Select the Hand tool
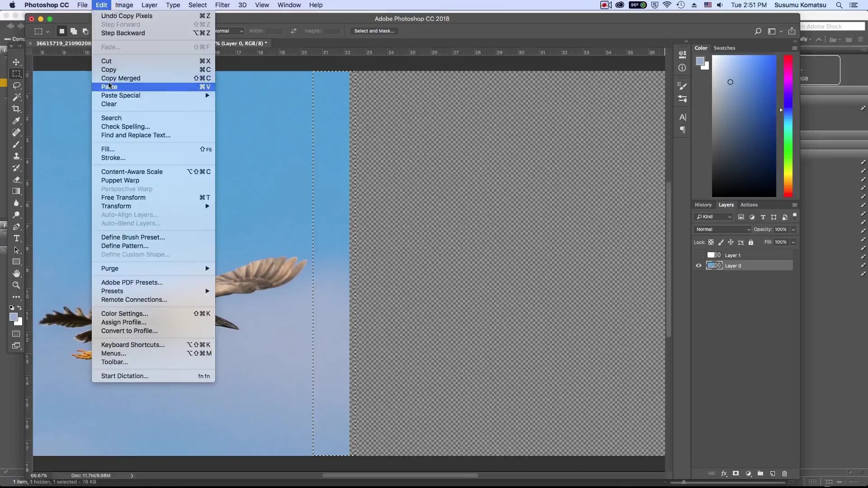Screen dimensions: 868x488 pyautogui.click(x=16, y=273)
